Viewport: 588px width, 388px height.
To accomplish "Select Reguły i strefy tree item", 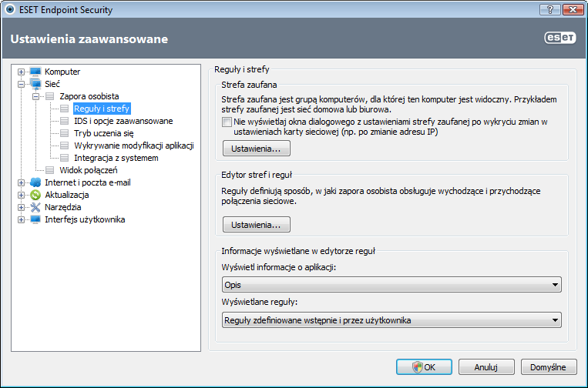I will click(102, 109).
